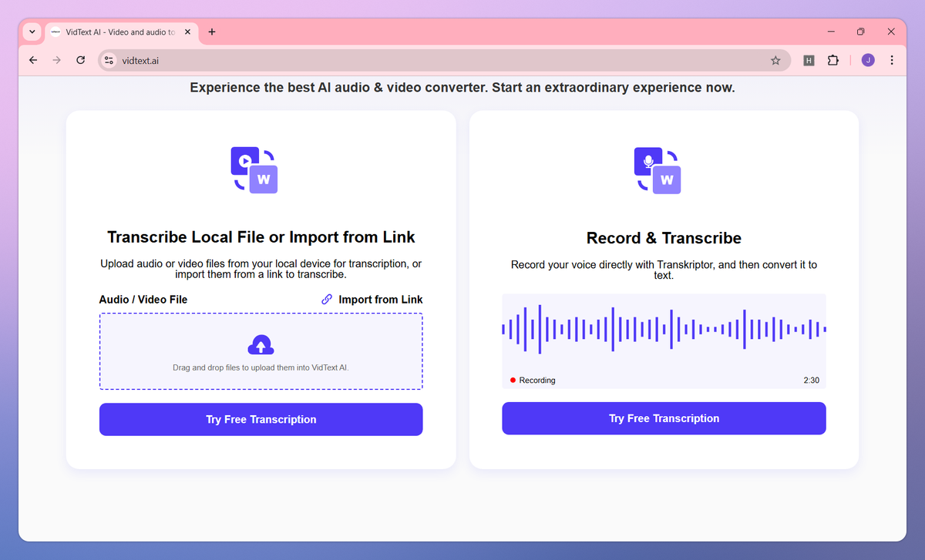Click the 'Recording' status label
The width and height of the screenshot is (925, 560).
pyautogui.click(x=537, y=381)
